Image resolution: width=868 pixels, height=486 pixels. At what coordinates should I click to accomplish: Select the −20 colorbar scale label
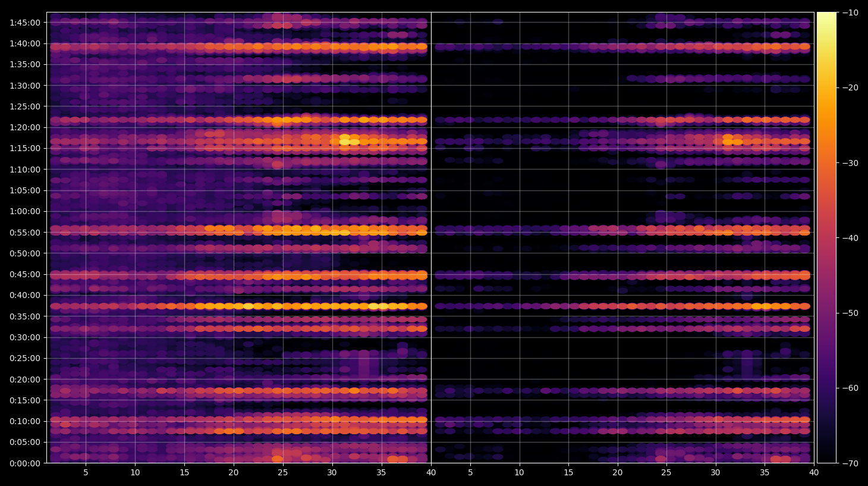pos(851,87)
